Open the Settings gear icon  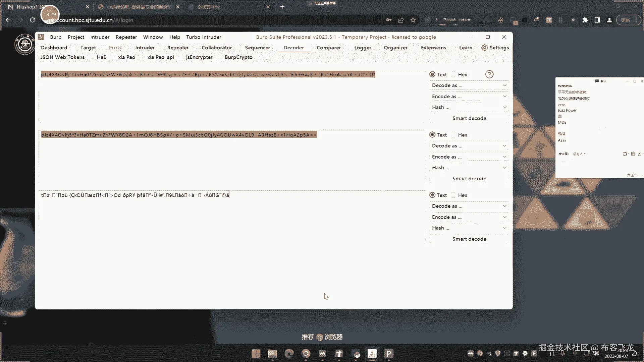tap(484, 48)
